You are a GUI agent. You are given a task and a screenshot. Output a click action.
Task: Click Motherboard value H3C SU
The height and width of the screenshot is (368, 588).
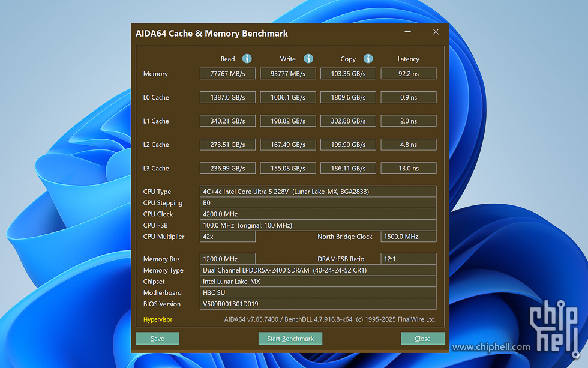click(318, 292)
